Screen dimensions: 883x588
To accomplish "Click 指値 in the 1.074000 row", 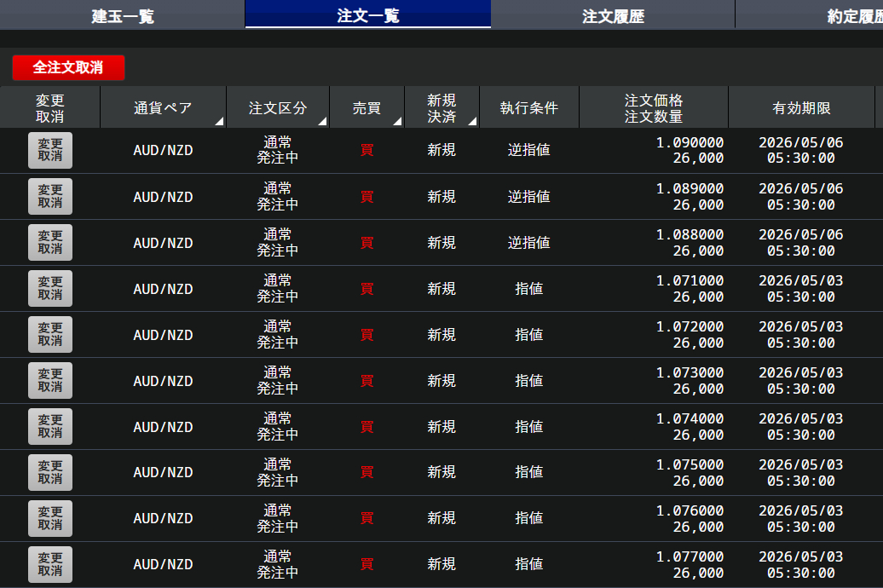I will 528,427.
